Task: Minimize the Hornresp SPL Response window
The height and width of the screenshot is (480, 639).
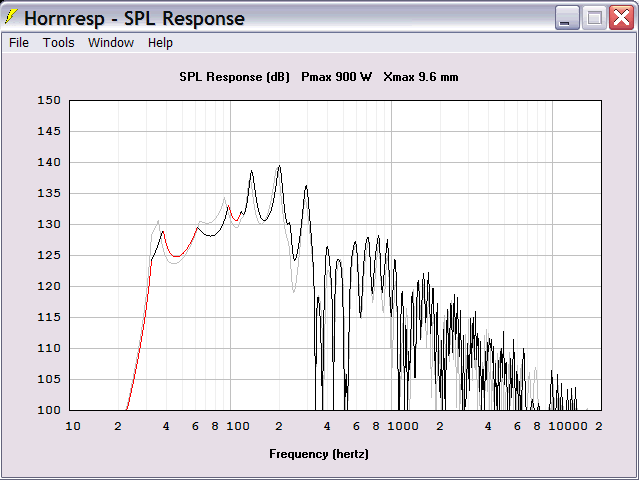Action: tap(567, 18)
